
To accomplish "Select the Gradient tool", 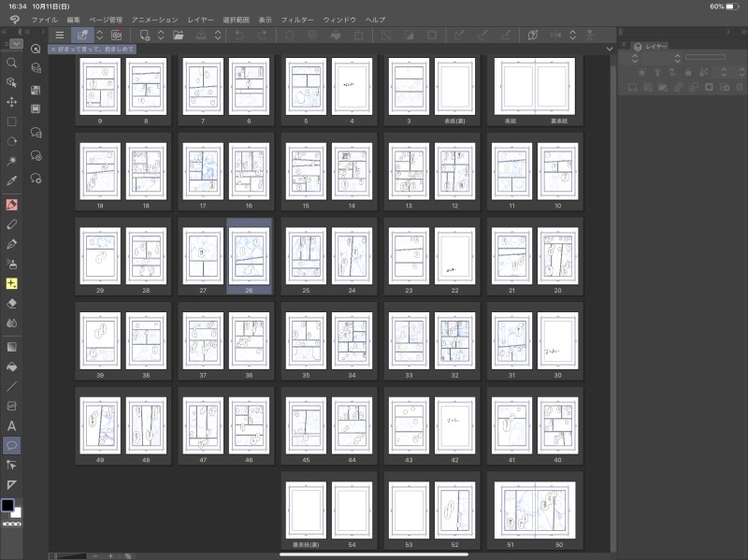I will 11,347.
